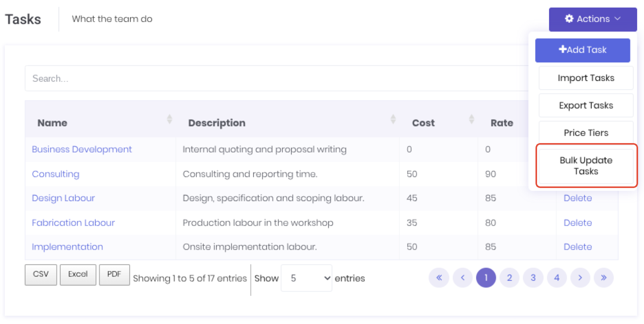Click the Tasks page title
Image resolution: width=644 pixels, height=324 pixels.
click(x=23, y=19)
